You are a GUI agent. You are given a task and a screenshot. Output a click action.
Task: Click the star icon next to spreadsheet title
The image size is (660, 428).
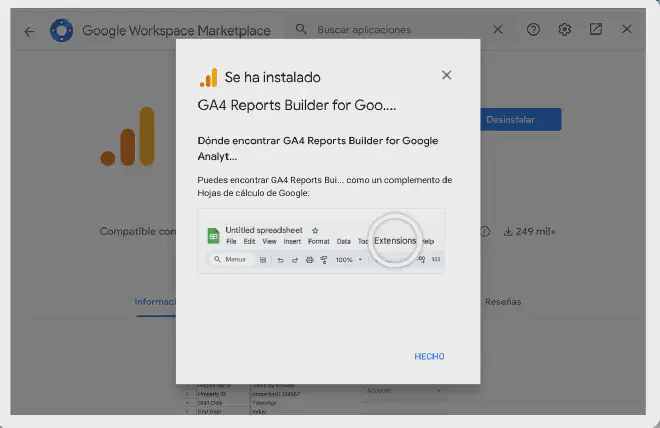pos(315,230)
